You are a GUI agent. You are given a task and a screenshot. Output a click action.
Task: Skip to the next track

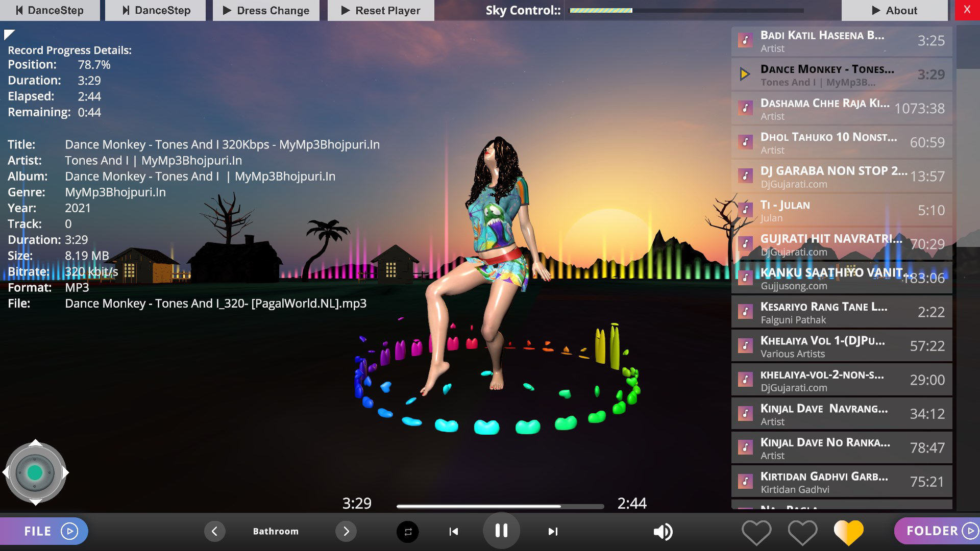[x=552, y=532]
